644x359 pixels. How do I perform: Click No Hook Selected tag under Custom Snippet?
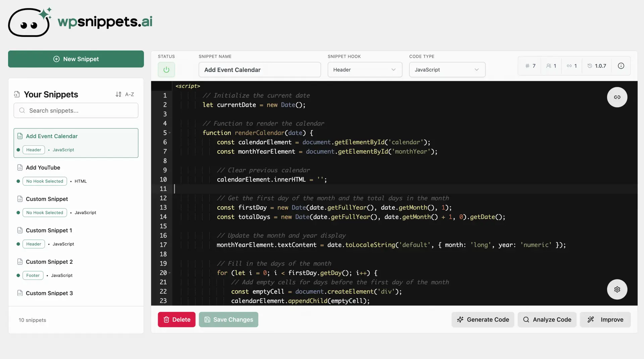pos(45,213)
